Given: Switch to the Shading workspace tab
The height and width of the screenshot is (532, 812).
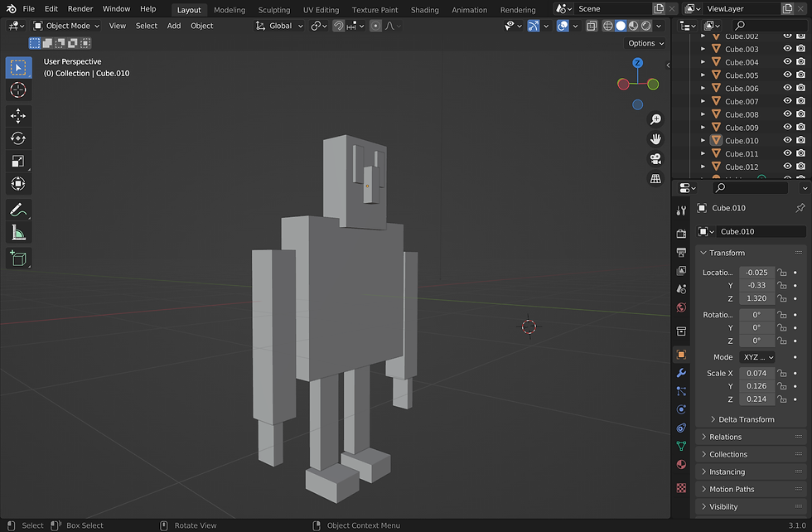Looking at the screenshot, I should [x=424, y=10].
